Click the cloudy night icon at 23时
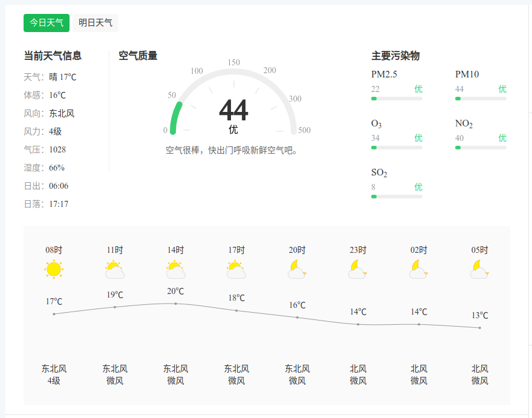Viewport: 532px width, 418px height. click(x=358, y=269)
